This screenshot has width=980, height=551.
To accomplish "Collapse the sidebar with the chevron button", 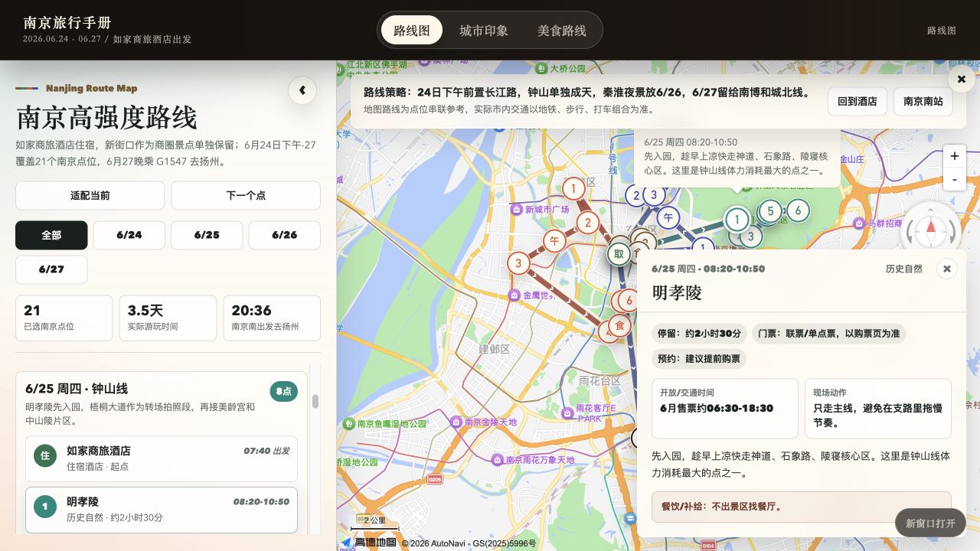I will [x=302, y=90].
